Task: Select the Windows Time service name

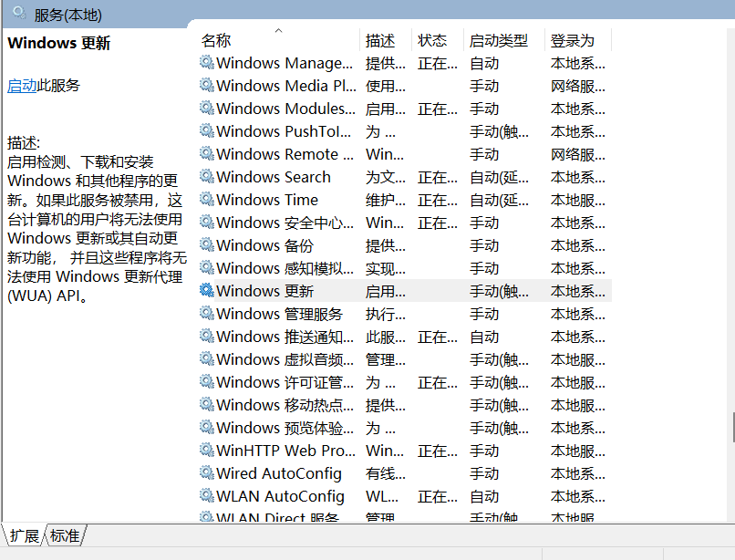Action: [267, 200]
